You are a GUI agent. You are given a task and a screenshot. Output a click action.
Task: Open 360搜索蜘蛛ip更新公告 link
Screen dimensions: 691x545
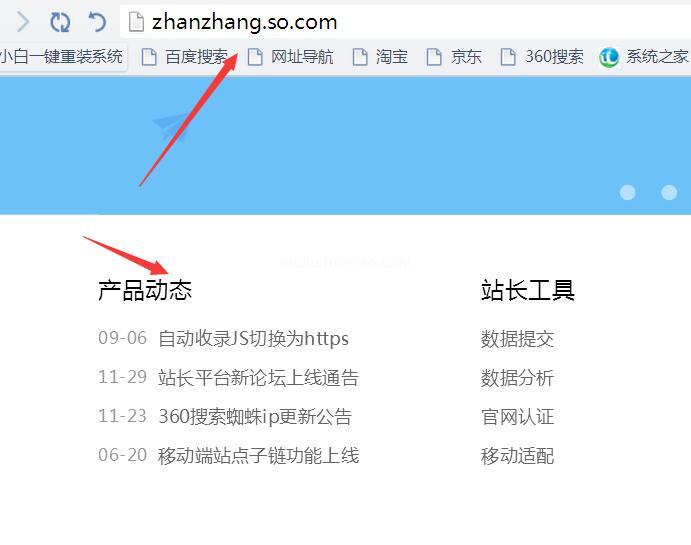click(x=255, y=416)
